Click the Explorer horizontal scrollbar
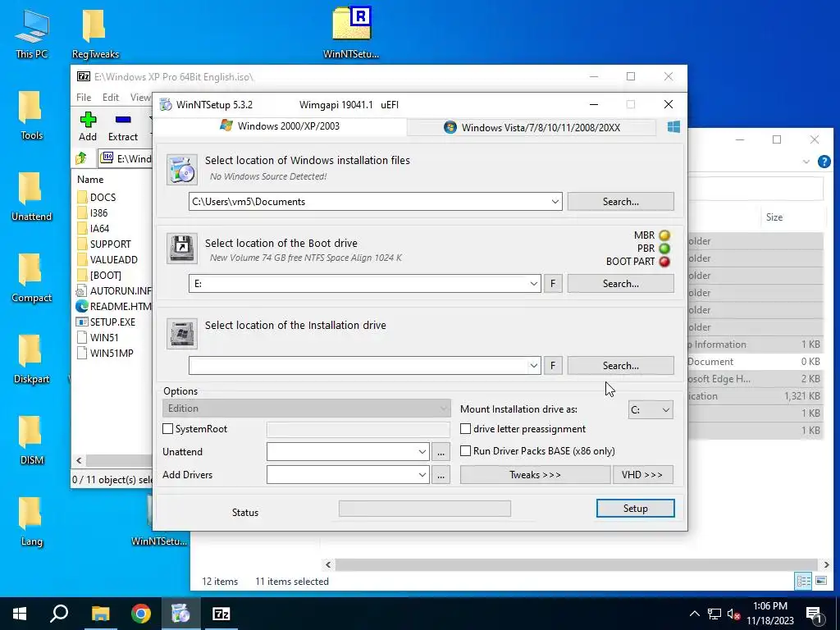The height and width of the screenshot is (630, 840). click(577, 564)
